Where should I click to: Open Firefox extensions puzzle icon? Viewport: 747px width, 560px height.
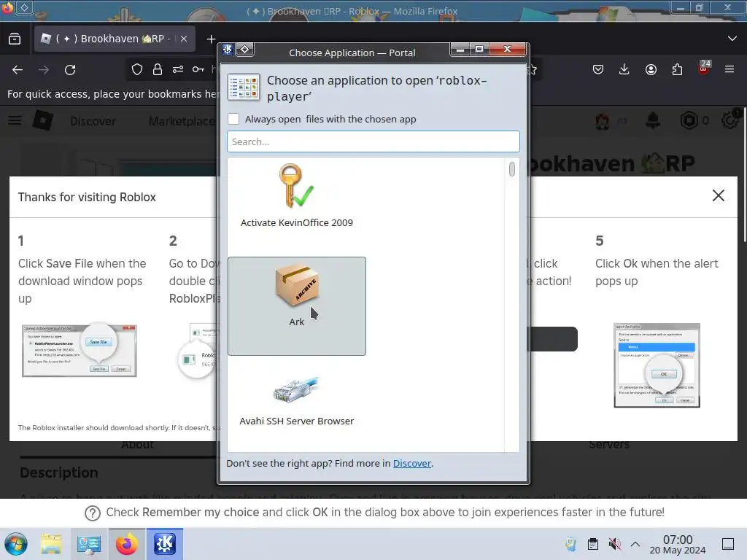point(677,70)
